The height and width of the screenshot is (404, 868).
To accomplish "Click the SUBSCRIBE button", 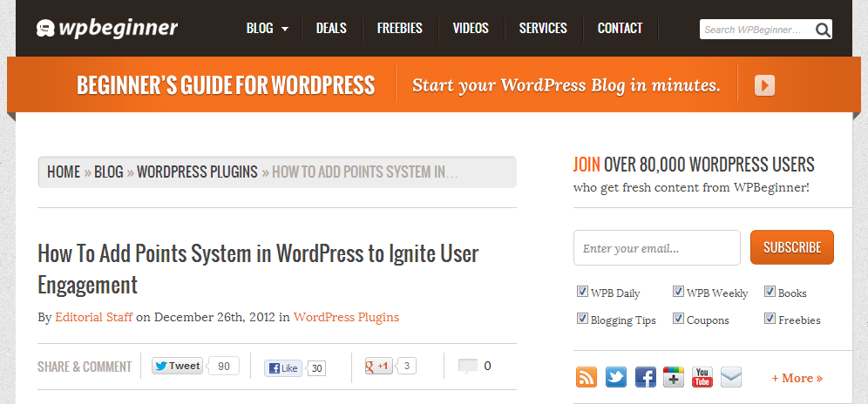I will point(792,247).
